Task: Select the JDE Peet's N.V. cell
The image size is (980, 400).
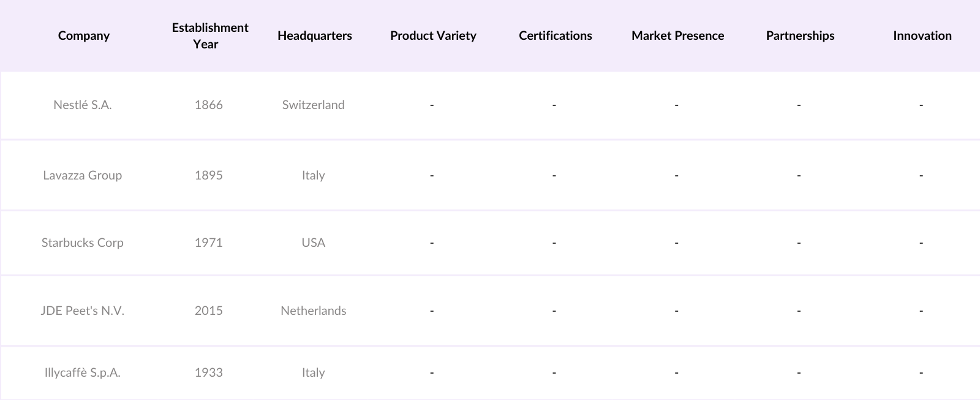Action: (83, 311)
